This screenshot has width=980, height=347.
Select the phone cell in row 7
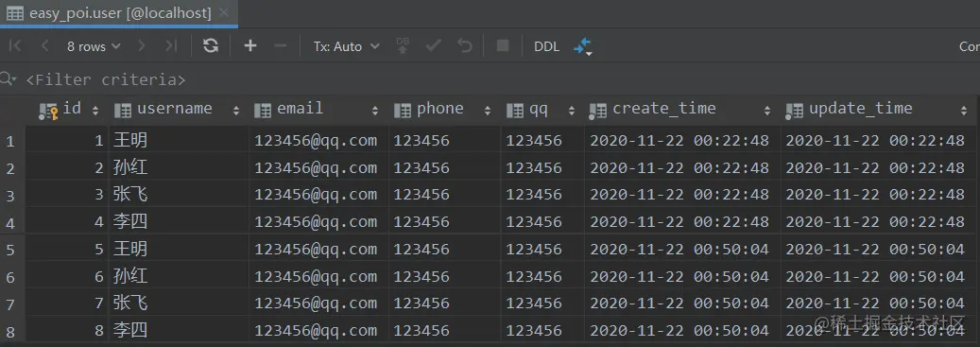[x=444, y=304]
